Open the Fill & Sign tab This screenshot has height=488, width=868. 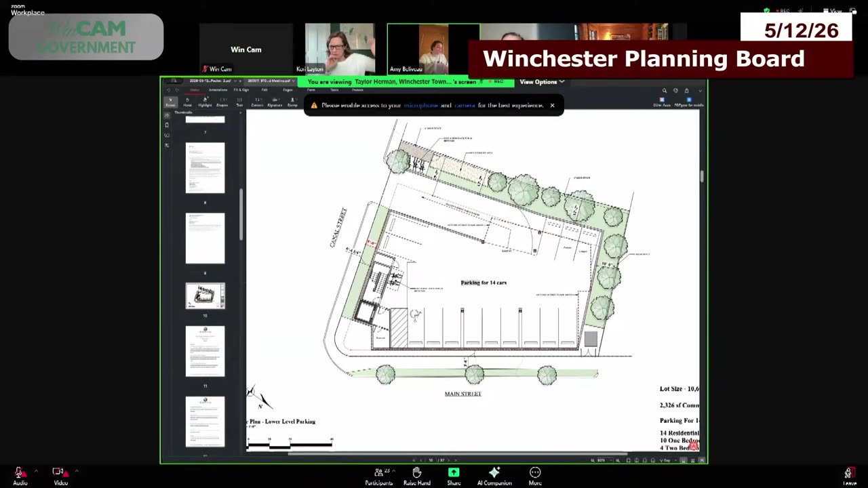click(241, 90)
